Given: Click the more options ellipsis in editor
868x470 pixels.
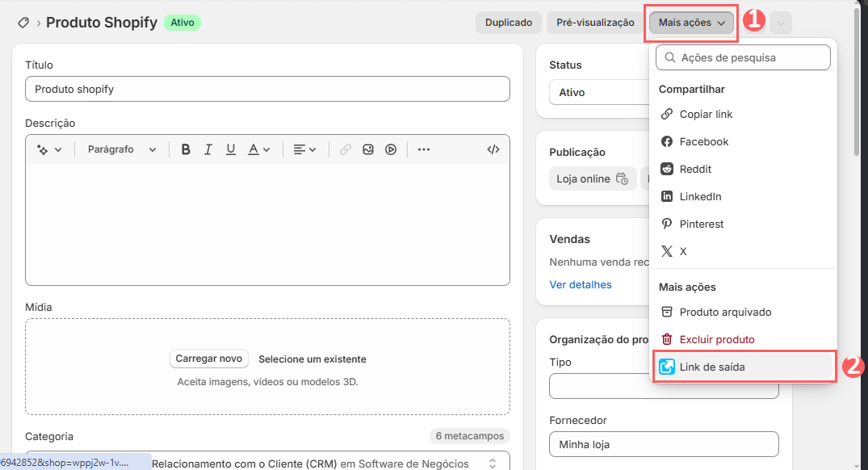Looking at the screenshot, I should pos(424,149).
